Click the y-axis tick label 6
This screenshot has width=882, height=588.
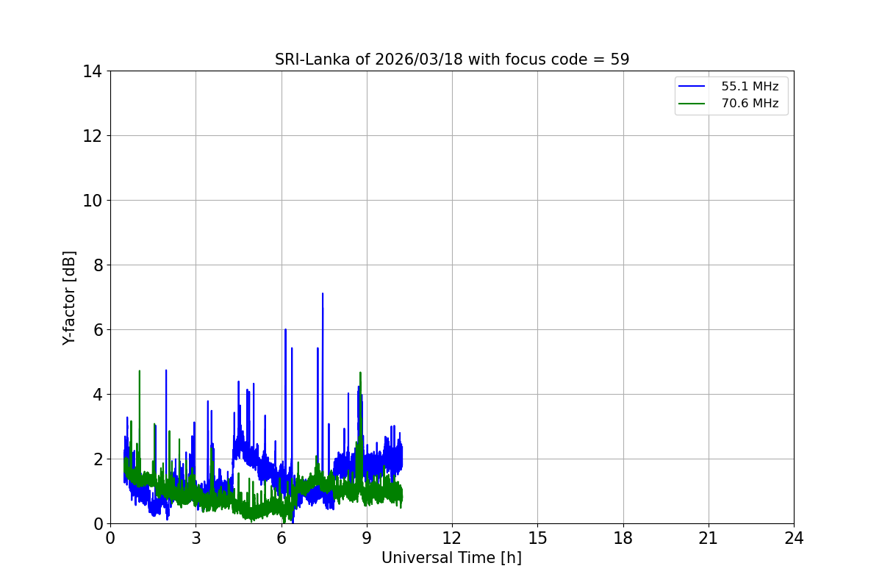pos(96,330)
